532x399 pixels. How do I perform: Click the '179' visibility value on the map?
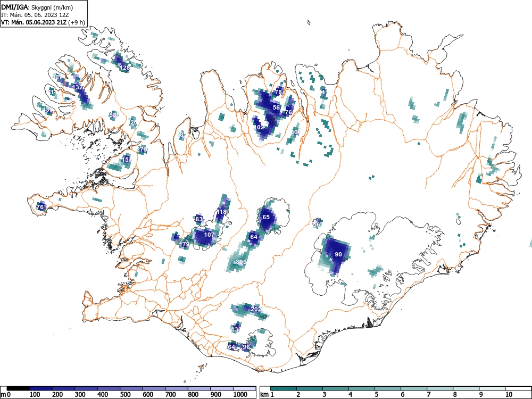point(184,244)
